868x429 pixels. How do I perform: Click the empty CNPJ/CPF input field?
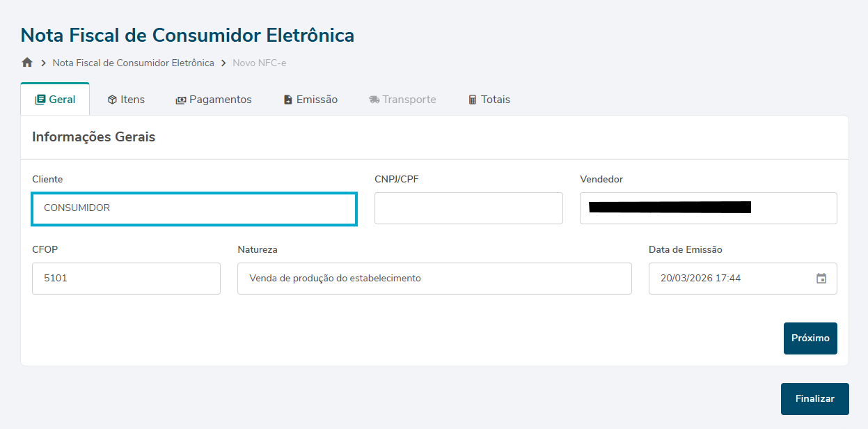(x=468, y=208)
